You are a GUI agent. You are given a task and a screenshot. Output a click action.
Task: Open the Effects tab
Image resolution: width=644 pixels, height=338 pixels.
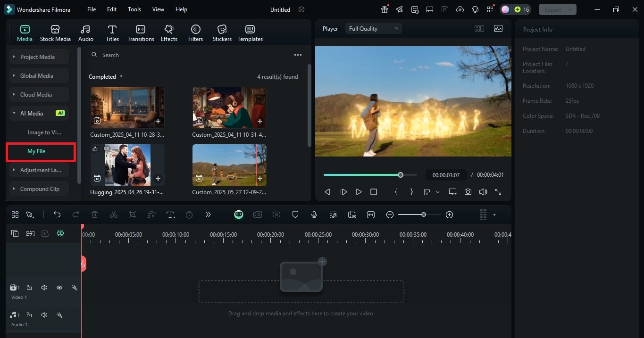pos(169,33)
